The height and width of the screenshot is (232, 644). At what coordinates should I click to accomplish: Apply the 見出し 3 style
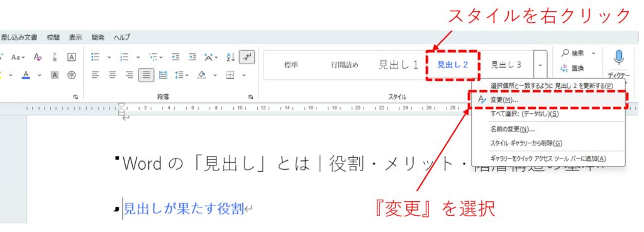(x=506, y=65)
